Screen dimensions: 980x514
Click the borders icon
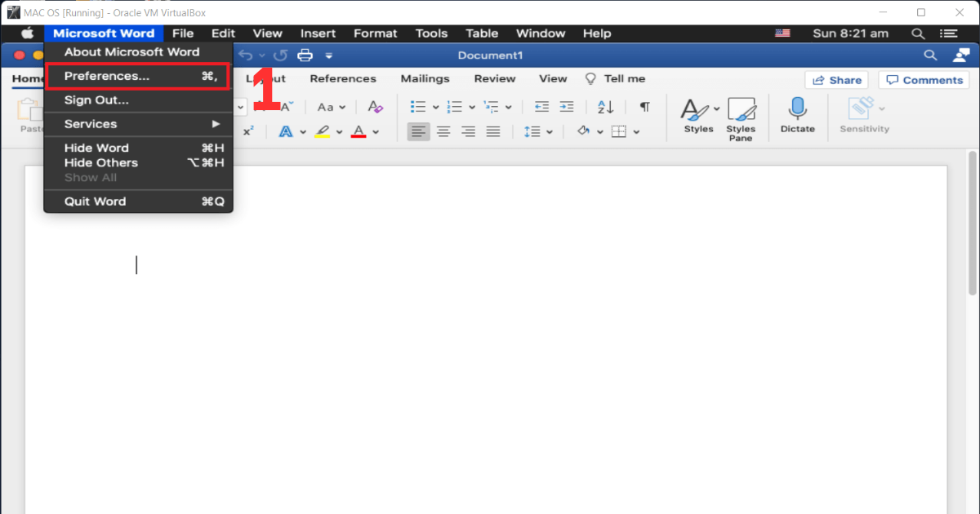point(619,131)
